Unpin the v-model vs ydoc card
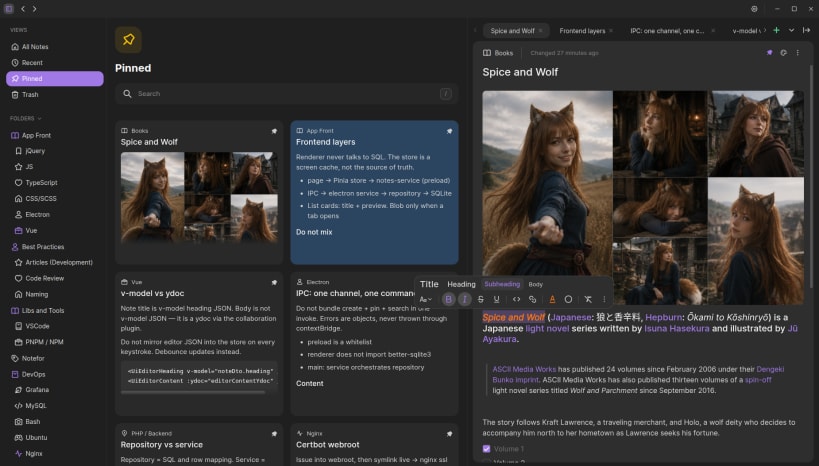The width and height of the screenshot is (819, 466). (x=274, y=283)
